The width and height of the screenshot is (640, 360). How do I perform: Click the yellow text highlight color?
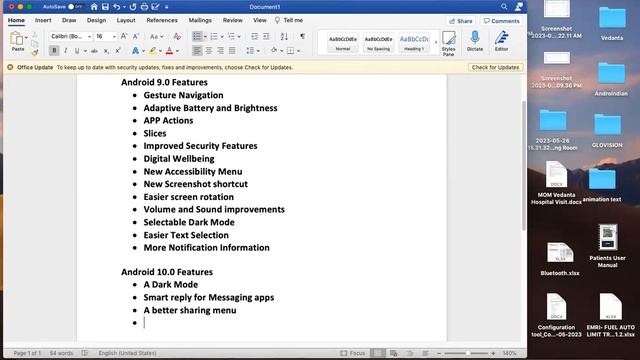(x=152, y=51)
